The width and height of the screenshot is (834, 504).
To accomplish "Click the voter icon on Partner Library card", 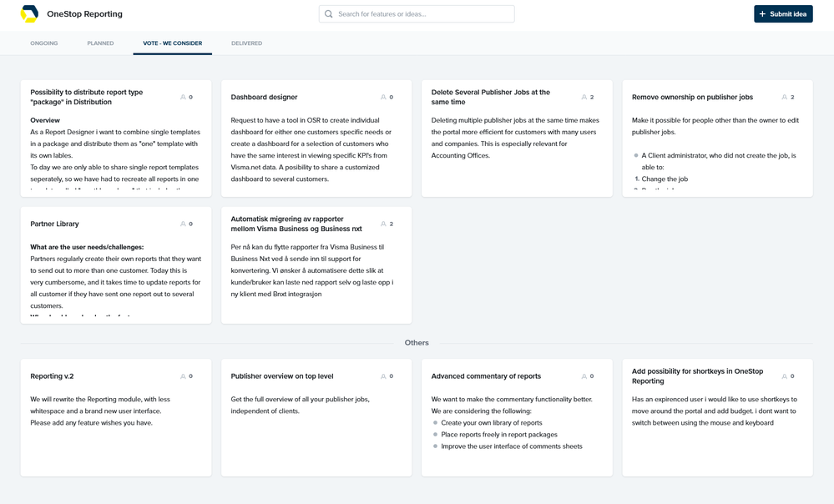I will (x=183, y=224).
